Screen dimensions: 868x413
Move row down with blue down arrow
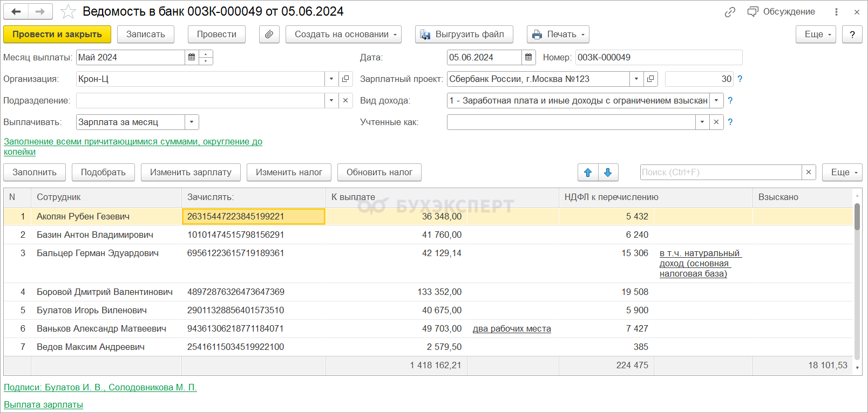pos(608,173)
